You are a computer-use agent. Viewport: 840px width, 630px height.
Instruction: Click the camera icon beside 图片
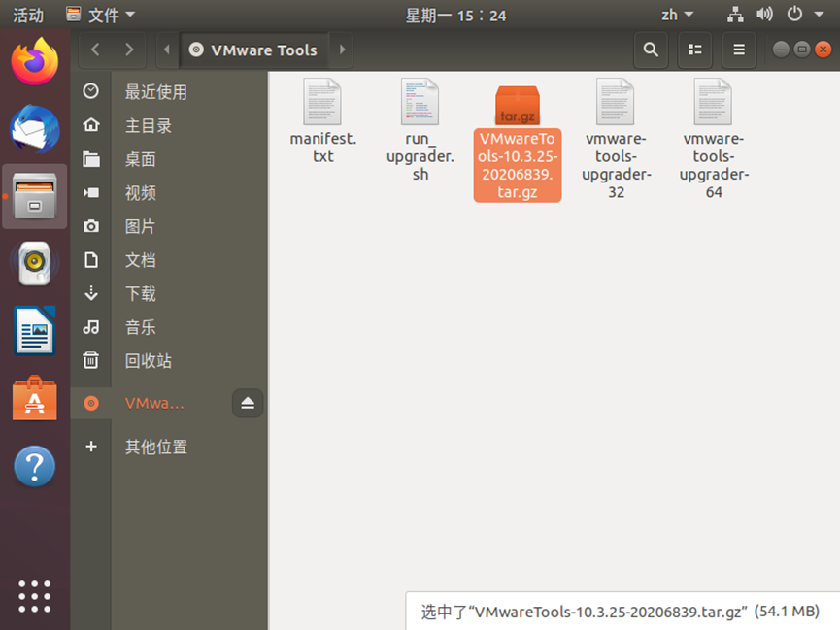(x=91, y=226)
